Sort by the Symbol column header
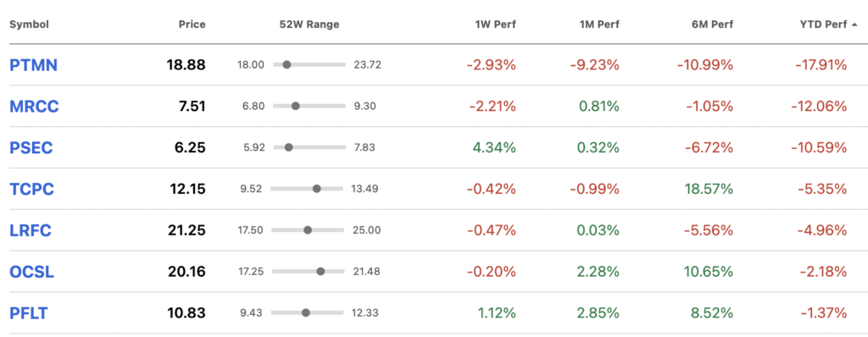This screenshot has height=337, width=868. point(30,25)
